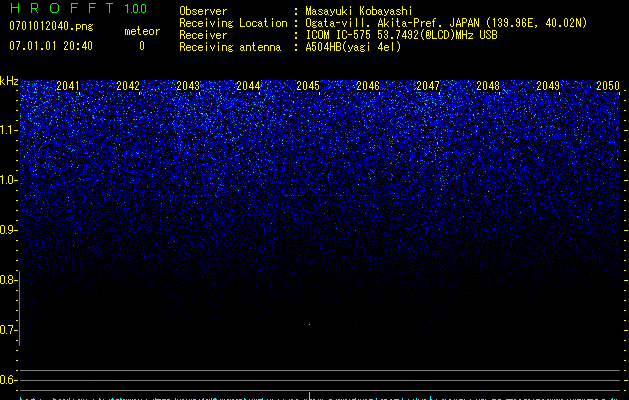Click the Receiver label
The width and height of the screenshot is (629, 400).
pos(203,35)
